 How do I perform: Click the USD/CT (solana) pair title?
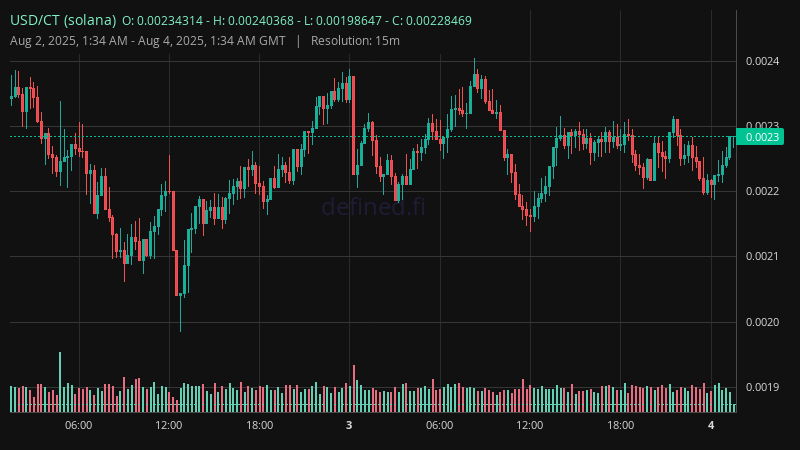63,20
